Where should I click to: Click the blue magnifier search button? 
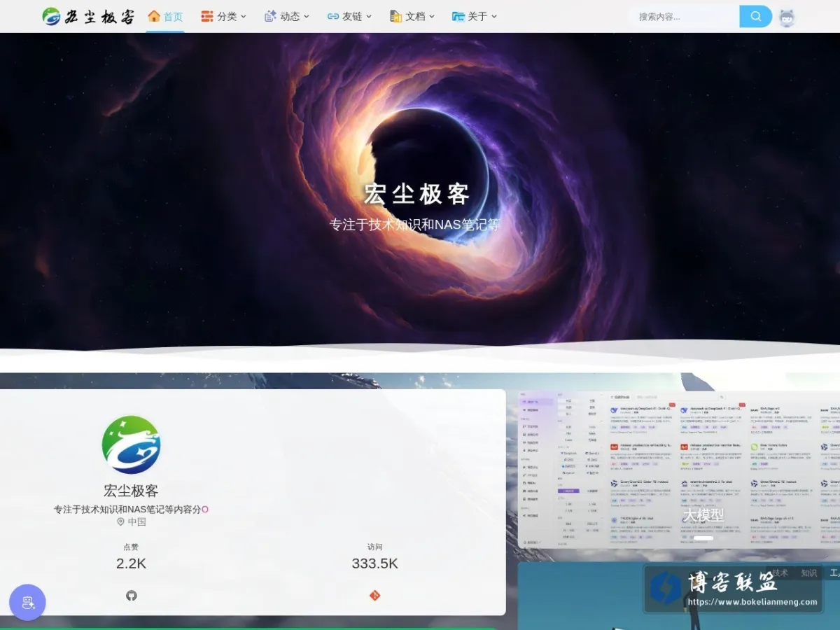[x=756, y=16]
